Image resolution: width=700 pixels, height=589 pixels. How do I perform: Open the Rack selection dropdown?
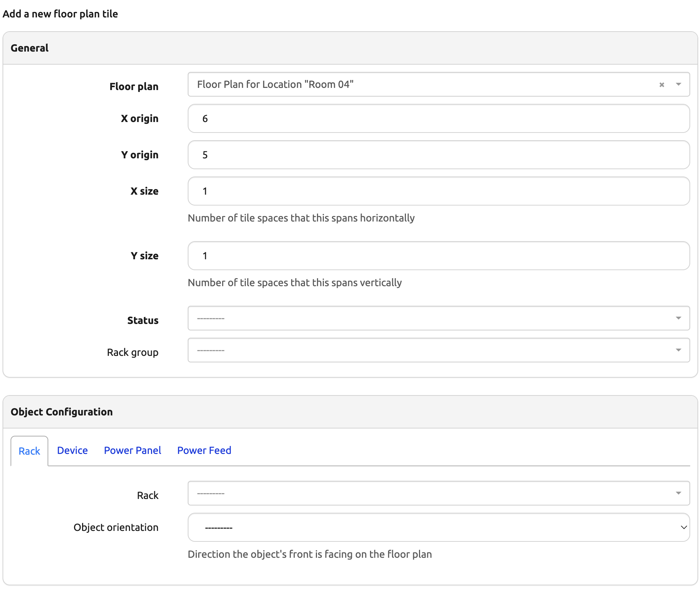click(x=428, y=493)
